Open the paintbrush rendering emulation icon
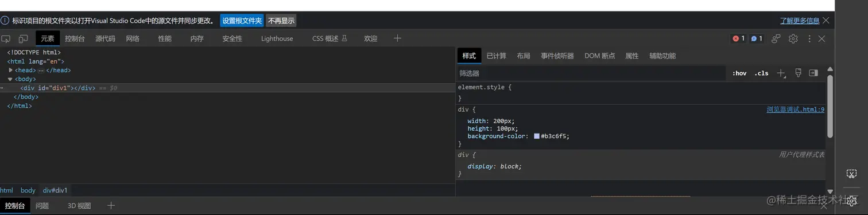 pos(798,73)
